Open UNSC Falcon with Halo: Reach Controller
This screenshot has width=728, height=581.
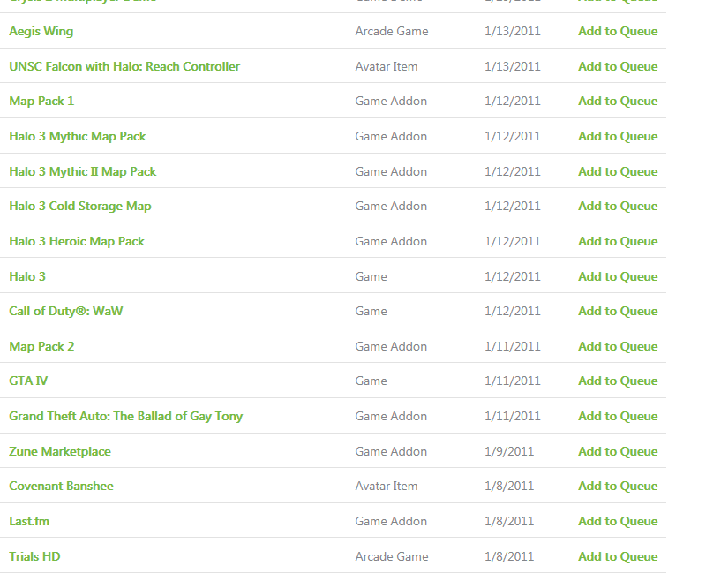(124, 66)
